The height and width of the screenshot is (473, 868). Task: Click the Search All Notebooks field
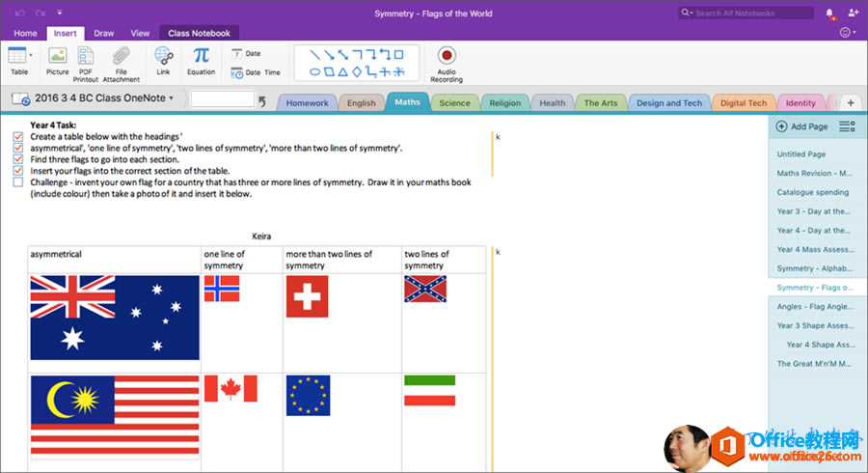(x=752, y=14)
